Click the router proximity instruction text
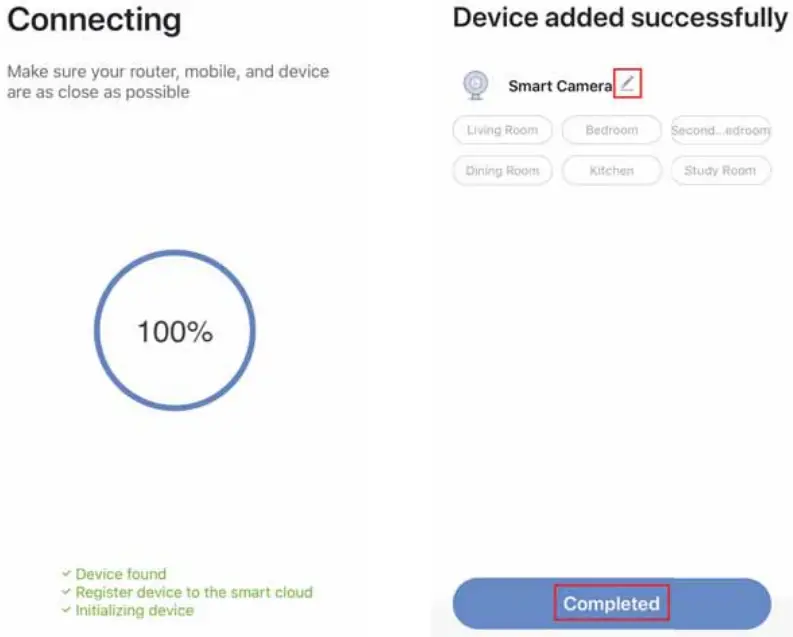The image size is (793, 637). pyautogui.click(x=168, y=82)
